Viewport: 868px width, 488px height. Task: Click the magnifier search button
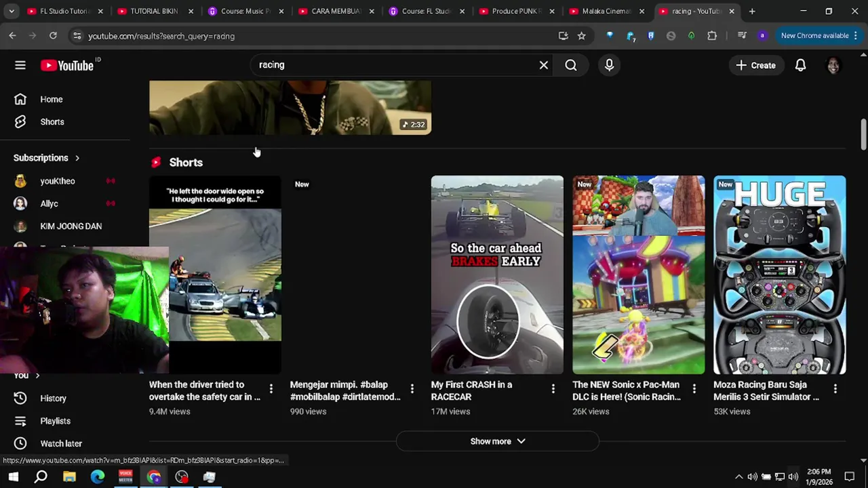[x=571, y=65]
